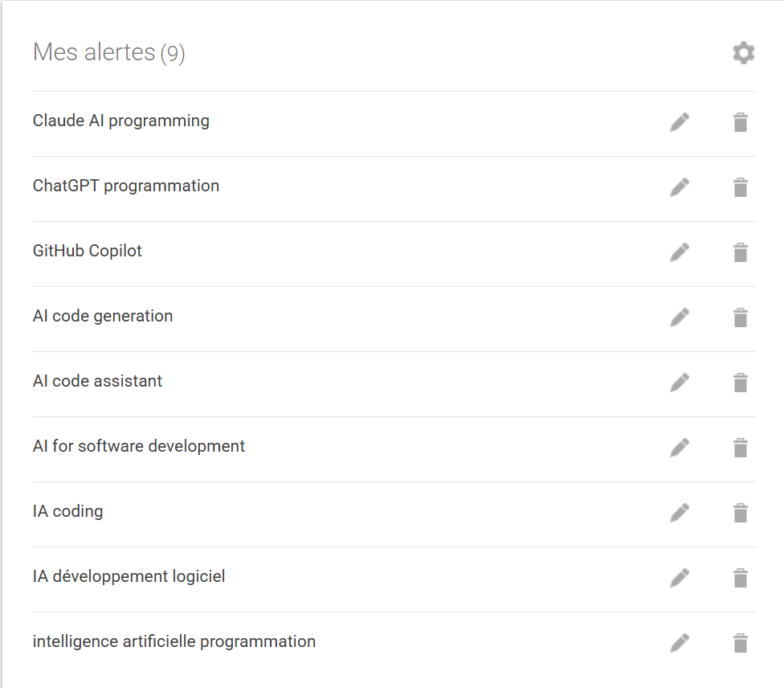Edit the 'Claude AI programming' alert
The height and width of the screenshot is (688, 784).
pyautogui.click(x=680, y=121)
